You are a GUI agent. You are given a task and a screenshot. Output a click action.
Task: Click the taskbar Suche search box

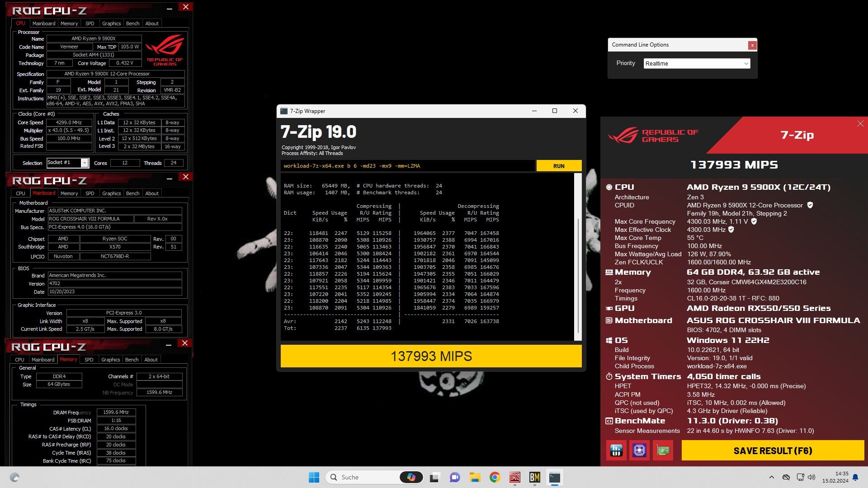pyautogui.click(x=374, y=477)
